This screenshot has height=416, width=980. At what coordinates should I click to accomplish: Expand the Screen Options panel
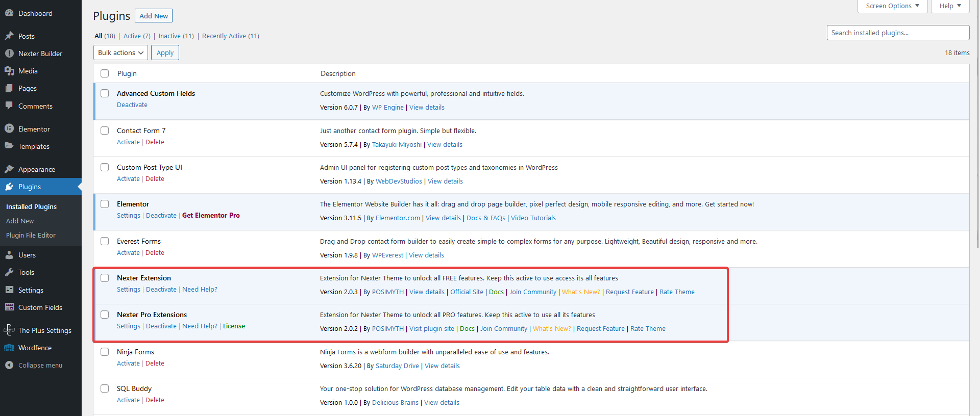(892, 6)
